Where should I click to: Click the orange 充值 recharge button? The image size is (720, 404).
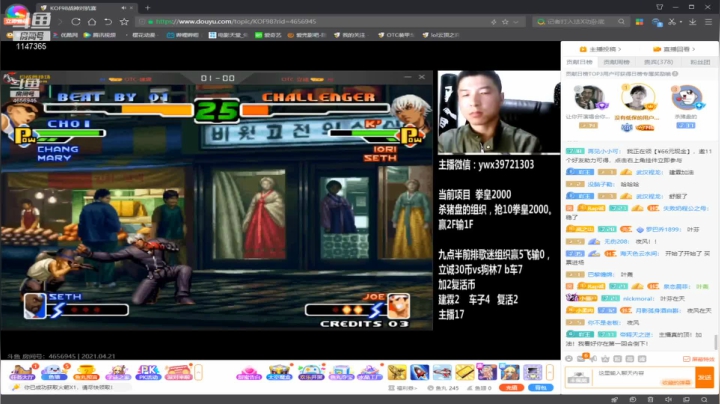point(511,388)
